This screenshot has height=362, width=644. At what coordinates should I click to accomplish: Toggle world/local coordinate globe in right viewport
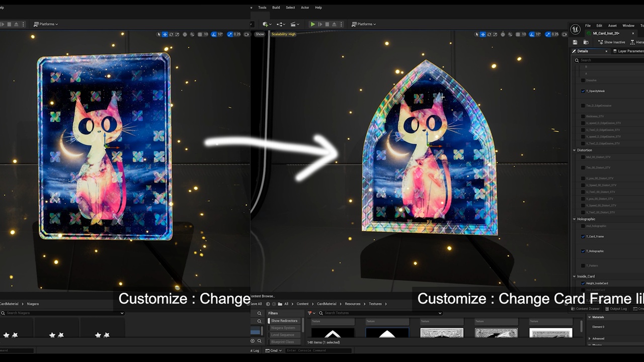tap(503, 34)
